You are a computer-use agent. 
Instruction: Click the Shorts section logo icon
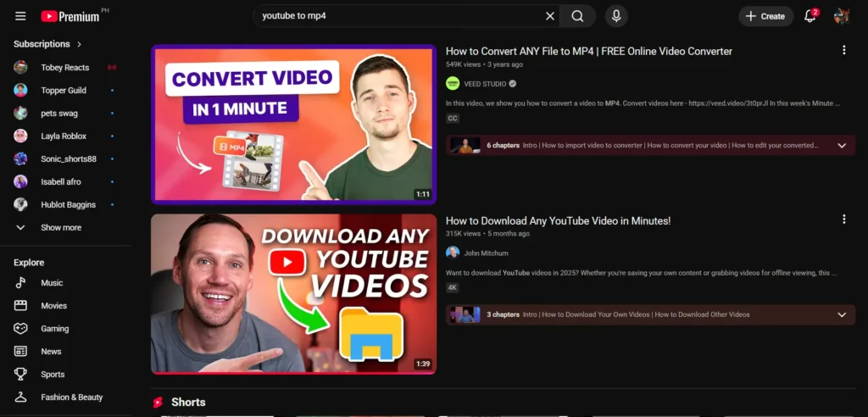[158, 403]
